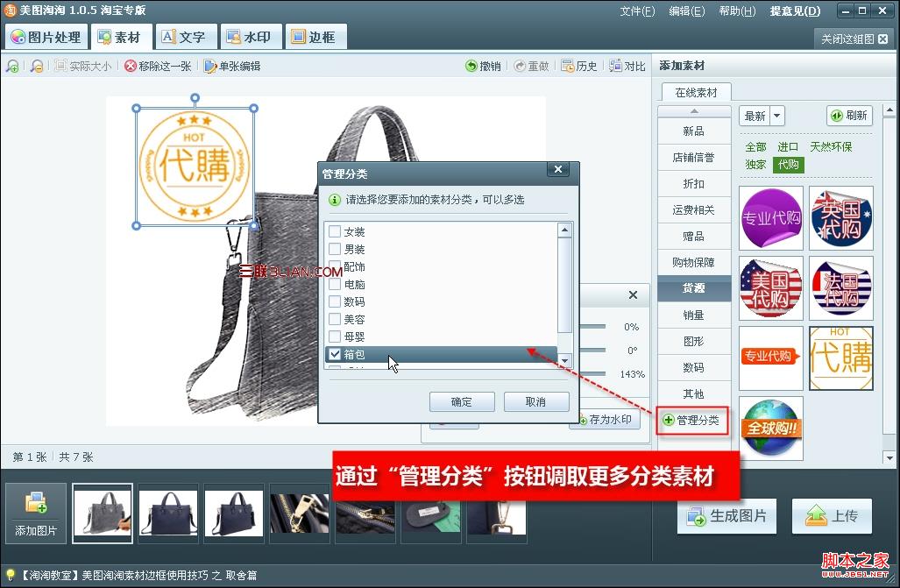This screenshot has width=900, height=588.
Task: Check the 数码 checkbox in the 管理分类 dialog
Action: 335,301
